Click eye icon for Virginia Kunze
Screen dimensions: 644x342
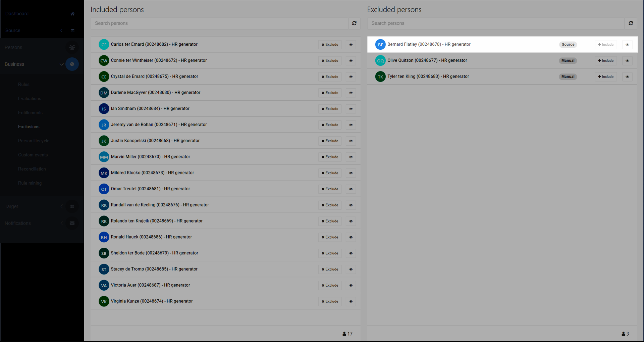point(351,301)
